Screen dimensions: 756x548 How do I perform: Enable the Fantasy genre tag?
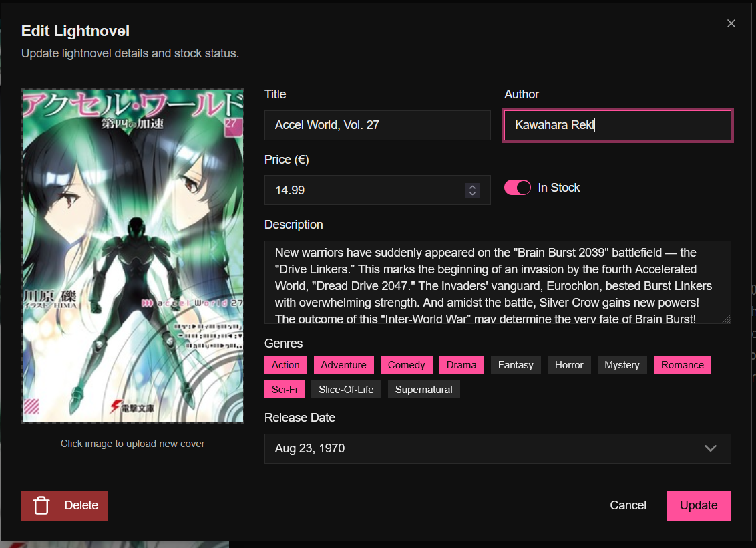pos(516,365)
